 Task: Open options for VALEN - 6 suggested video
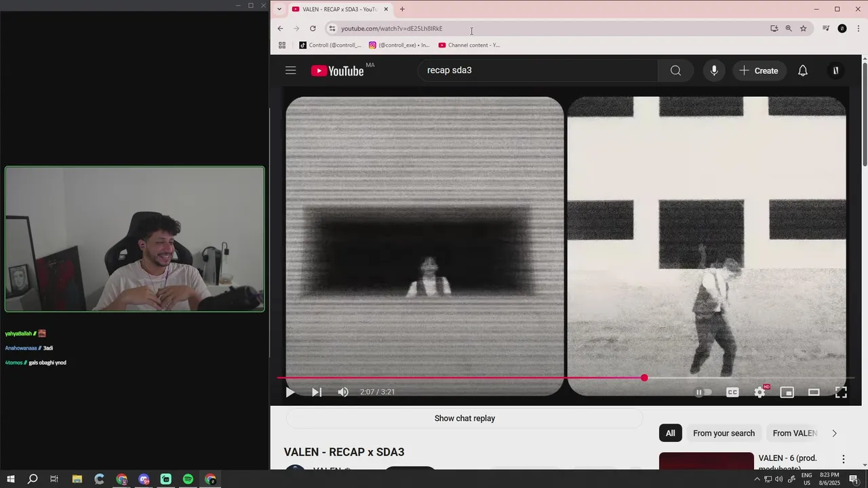844,460
